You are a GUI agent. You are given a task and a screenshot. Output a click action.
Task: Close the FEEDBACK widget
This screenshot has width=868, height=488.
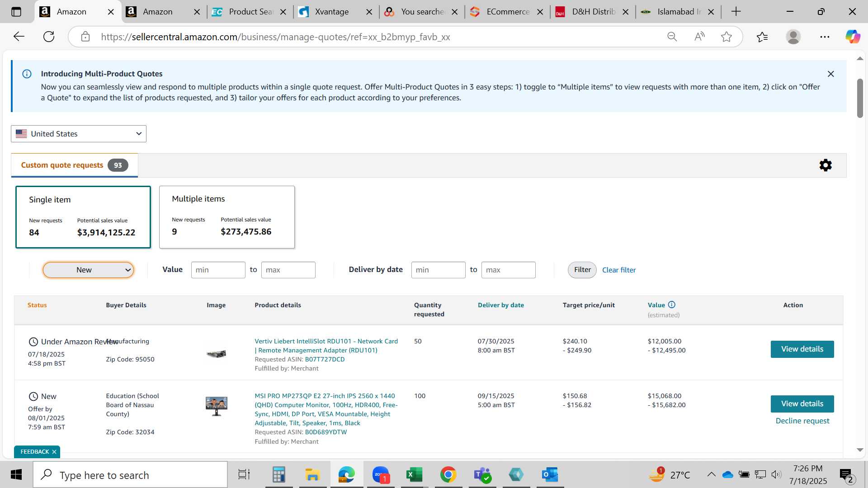click(x=54, y=452)
